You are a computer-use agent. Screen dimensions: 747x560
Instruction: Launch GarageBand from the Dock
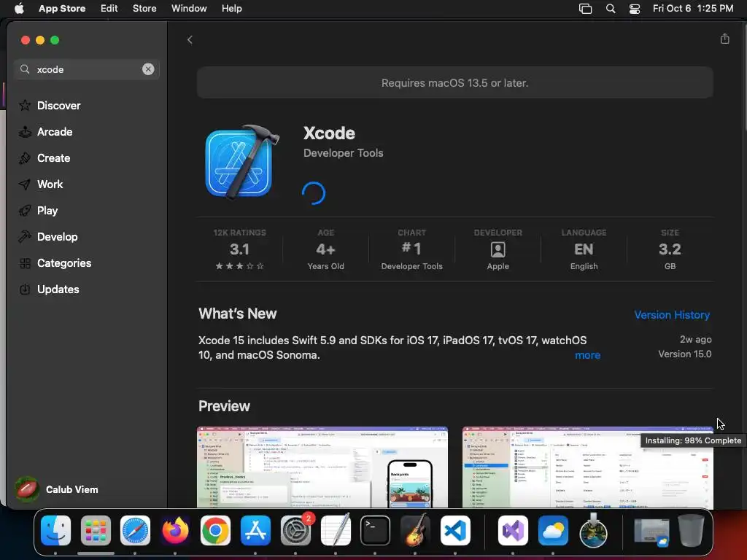(415, 531)
